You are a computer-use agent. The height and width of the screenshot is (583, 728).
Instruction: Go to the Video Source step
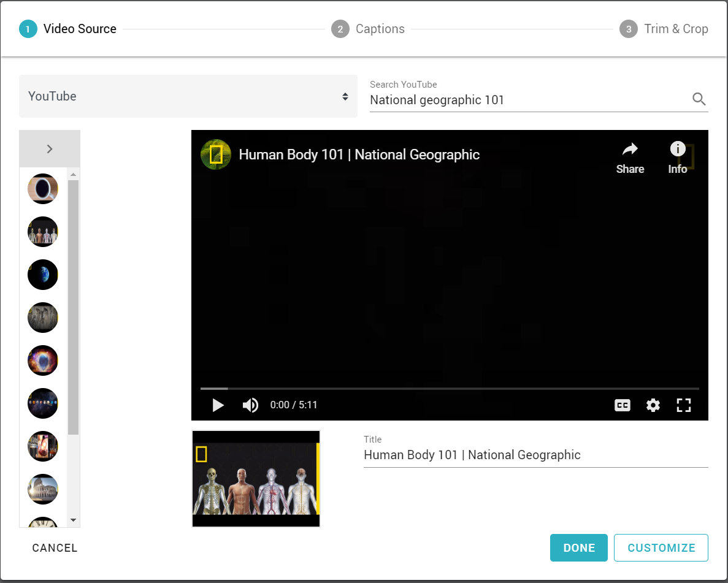(x=68, y=29)
